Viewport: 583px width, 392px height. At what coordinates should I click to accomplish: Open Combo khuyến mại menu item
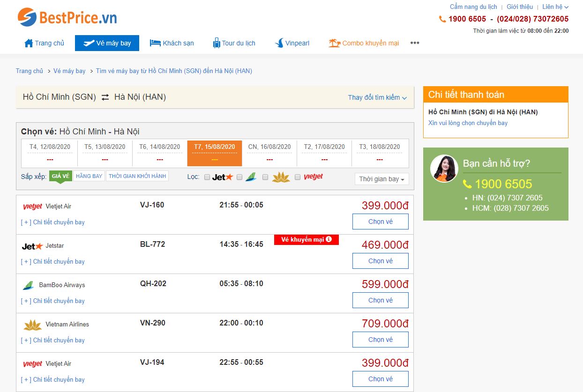(x=364, y=43)
